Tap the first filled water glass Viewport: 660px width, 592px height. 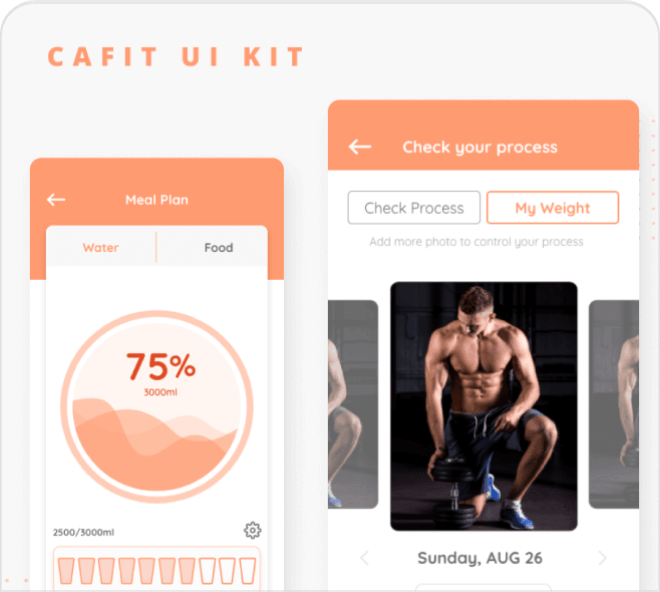pos(66,571)
